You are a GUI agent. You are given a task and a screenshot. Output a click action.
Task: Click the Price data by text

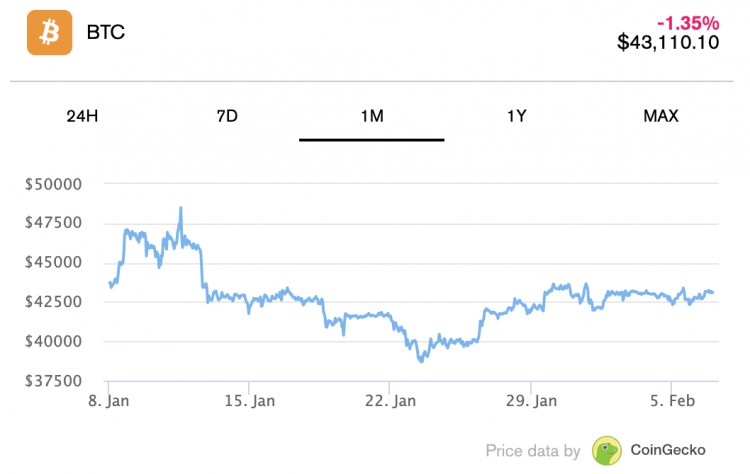pos(533,451)
